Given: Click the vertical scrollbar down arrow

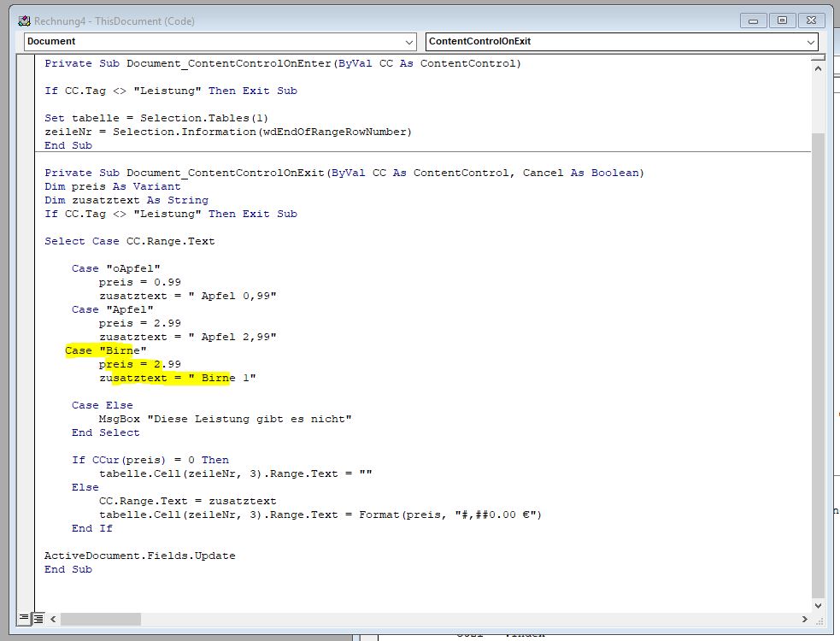Looking at the screenshot, I should pos(818,606).
